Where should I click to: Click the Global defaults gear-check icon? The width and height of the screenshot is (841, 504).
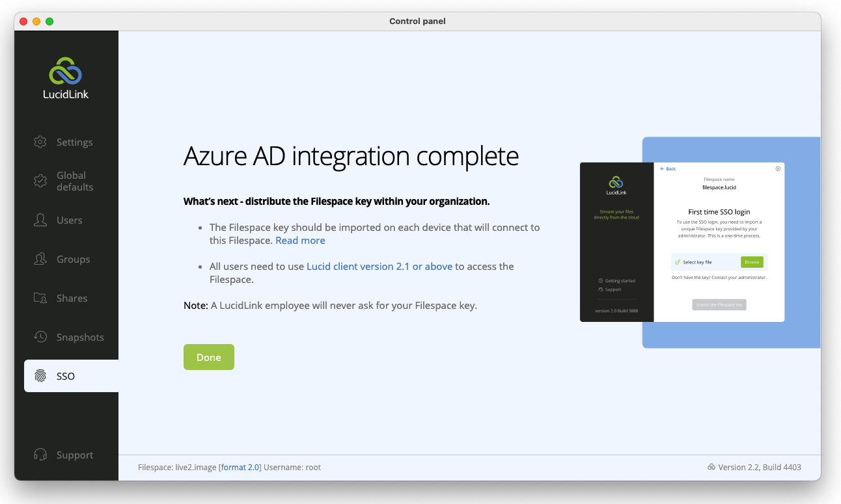coord(40,181)
